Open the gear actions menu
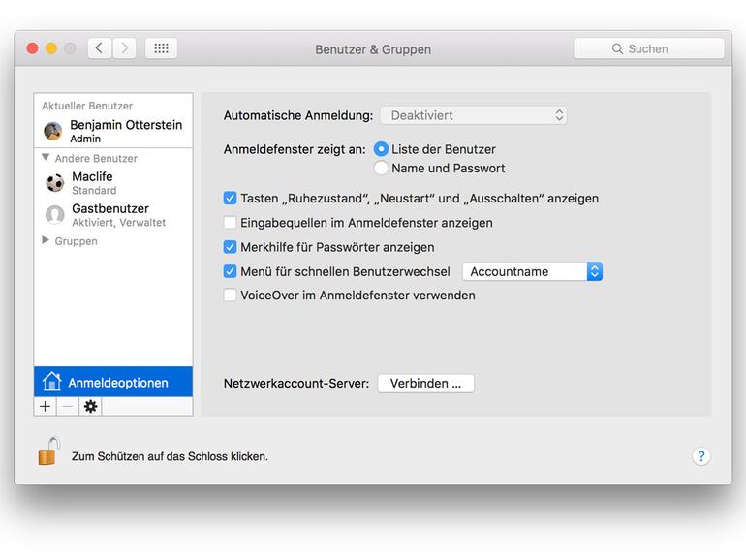Screen dimensions: 746x560 tap(90, 407)
